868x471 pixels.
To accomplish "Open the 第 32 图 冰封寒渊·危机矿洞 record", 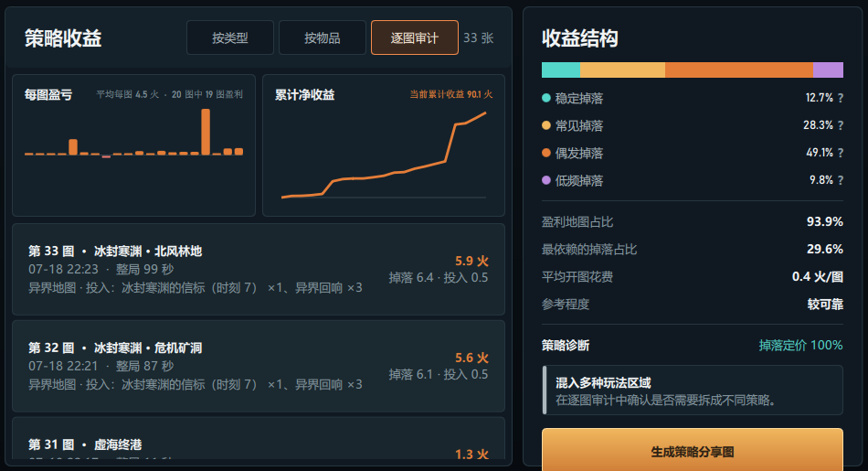I will pos(259,366).
